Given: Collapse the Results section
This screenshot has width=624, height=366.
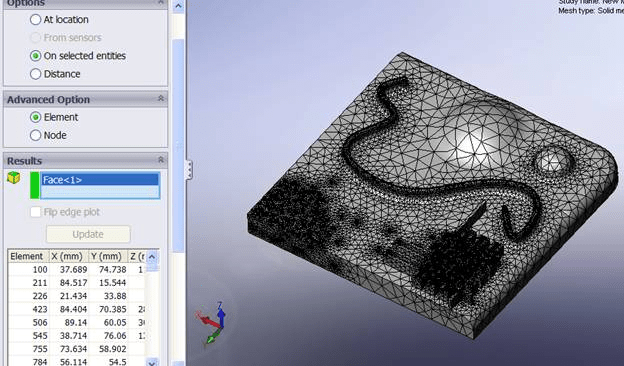Looking at the screenshot, I should pyautogui.click(x=161, y=160).
